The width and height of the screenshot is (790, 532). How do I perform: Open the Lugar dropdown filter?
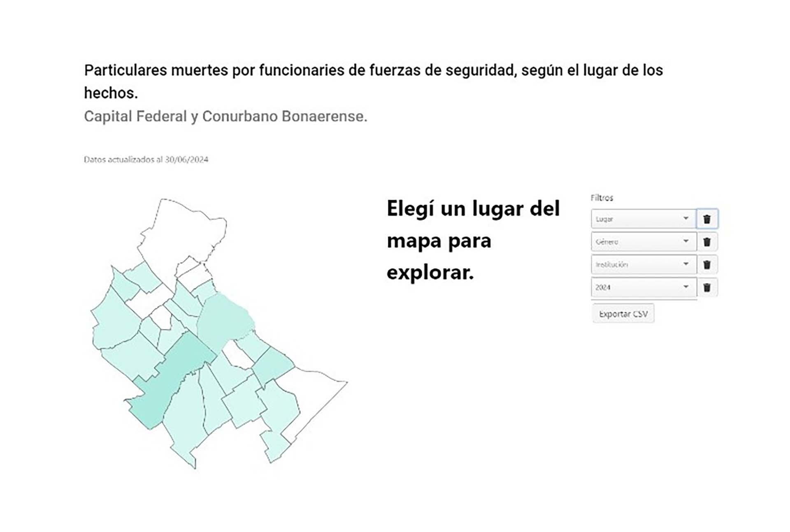(x=644, y=219)
